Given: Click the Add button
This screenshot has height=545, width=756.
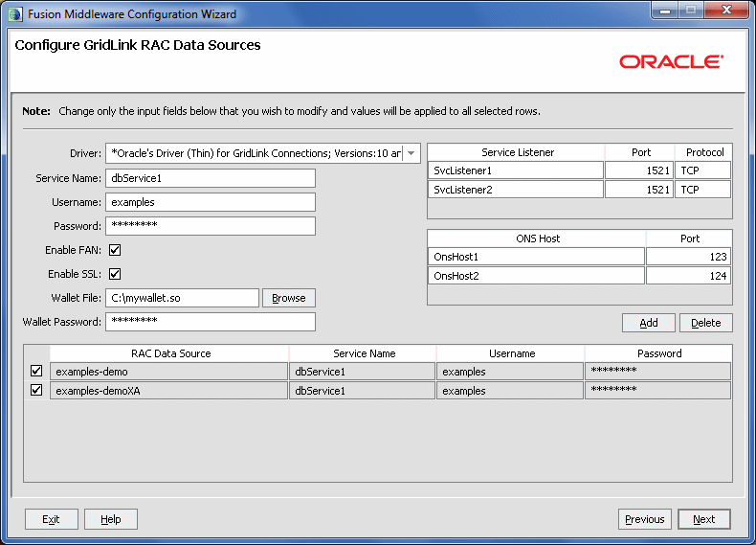Looking at the screenshot, I should coord(649,323).
